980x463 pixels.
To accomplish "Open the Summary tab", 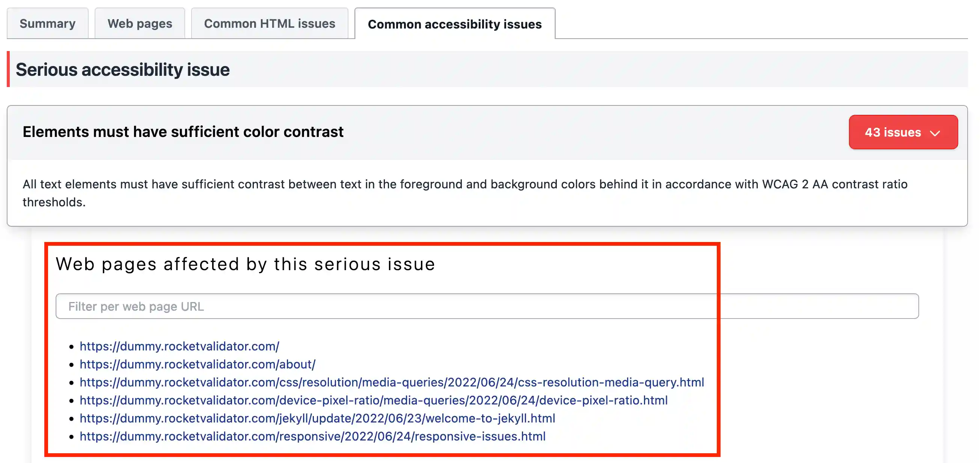I will pos(48,24).
